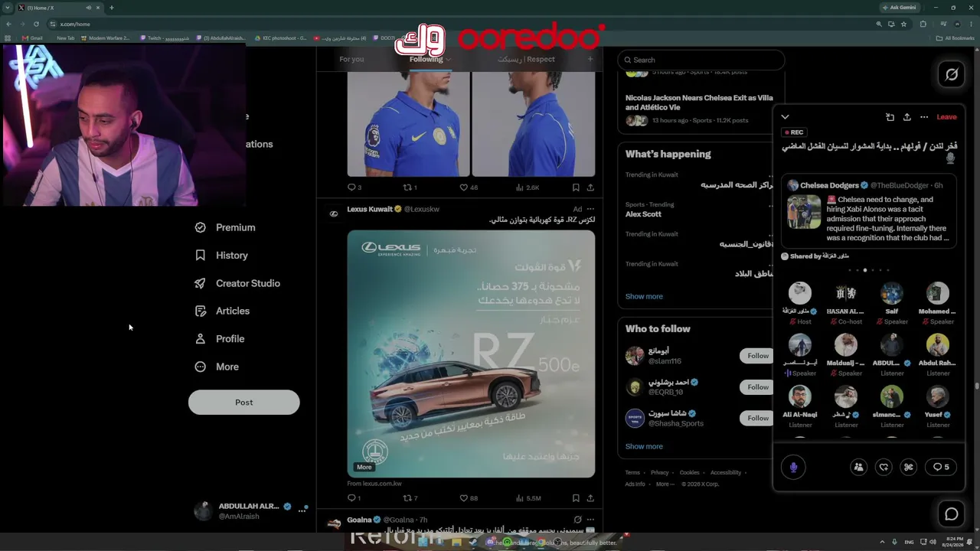This screenshot has width=980, height=551.
Task: Follow the @Shasha_Sports account
Action: click(758, 418)
